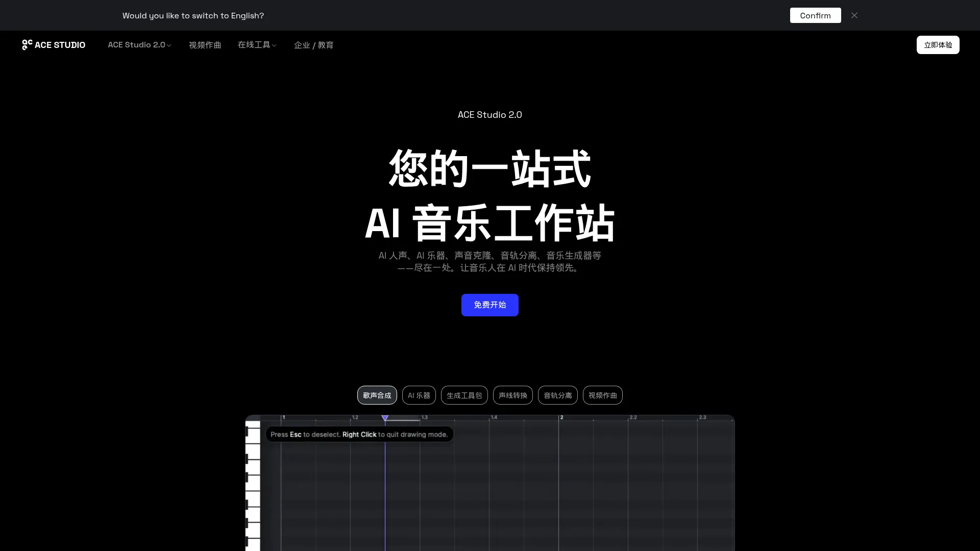980x551 pixels.
Task: Click the ACE STUDIO logo
Action: [54, 45]
